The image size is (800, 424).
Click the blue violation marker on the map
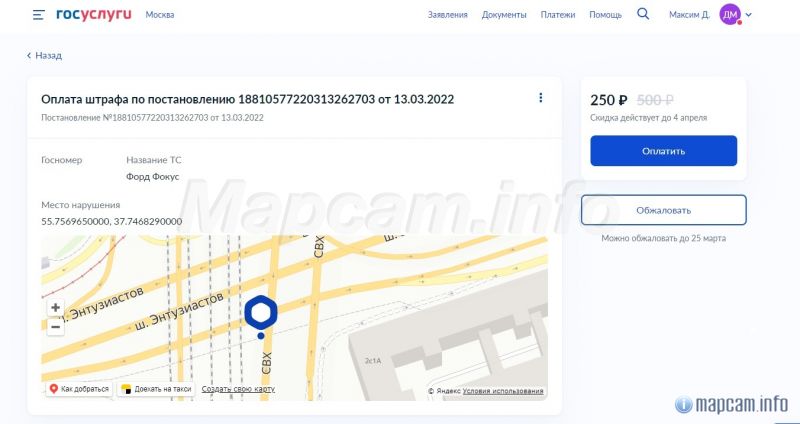[x=261, y=314]
